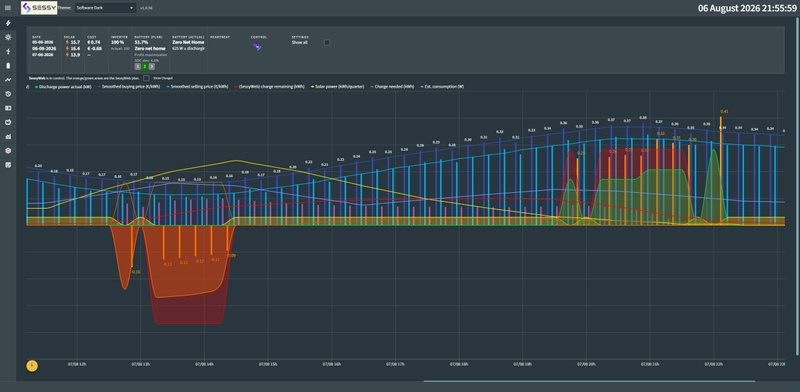This screenshot has width=800, height=392.
Task: Click date 07-08-2026
Action: click(x=42, y=55)
